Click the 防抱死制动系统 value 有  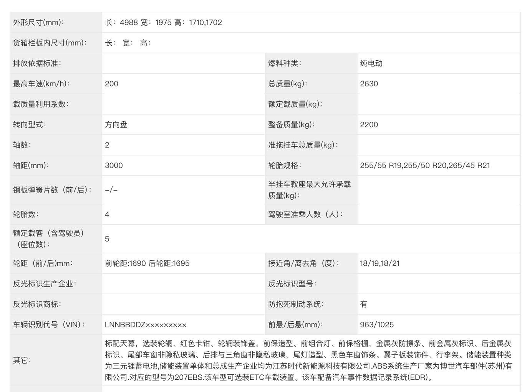(363, 304)
